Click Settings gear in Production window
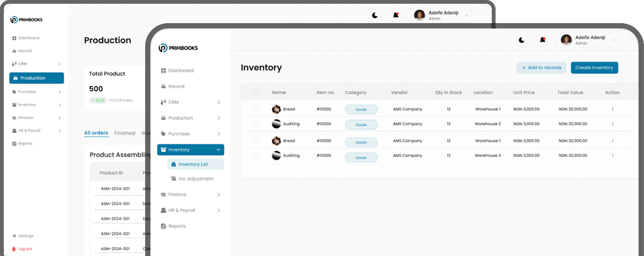Screen dimensions: 644x256 click(15, 236)
